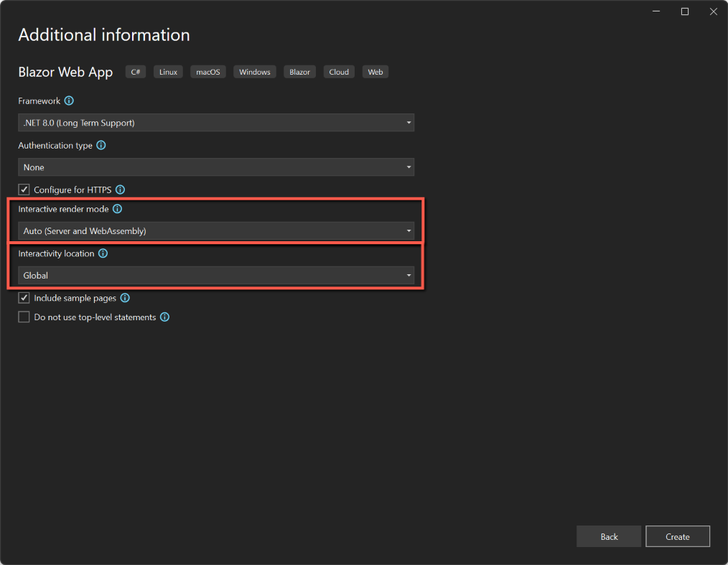This screenshot has width=728, height=565.
Task: Click the top-level statements info icon
Action: click(164, 317)
